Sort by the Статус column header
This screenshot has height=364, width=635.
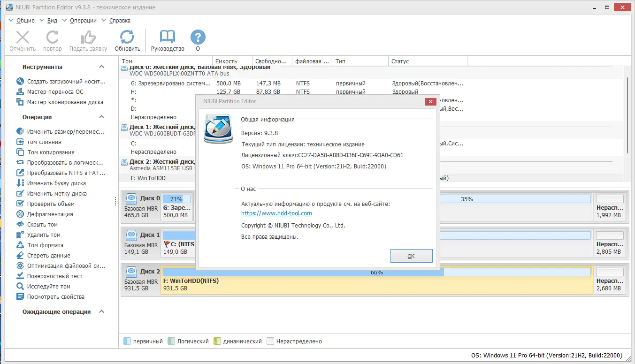click(x=428, y=61)
